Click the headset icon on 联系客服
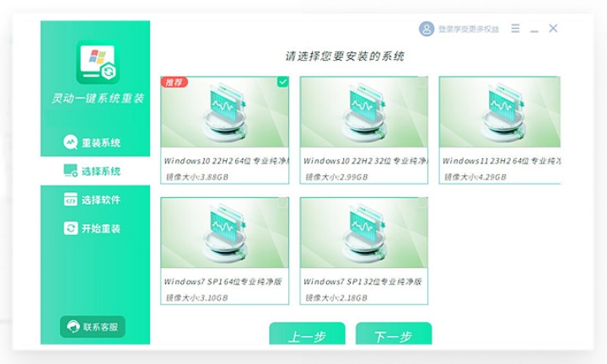607x364 pixels. tap(73, 327)
